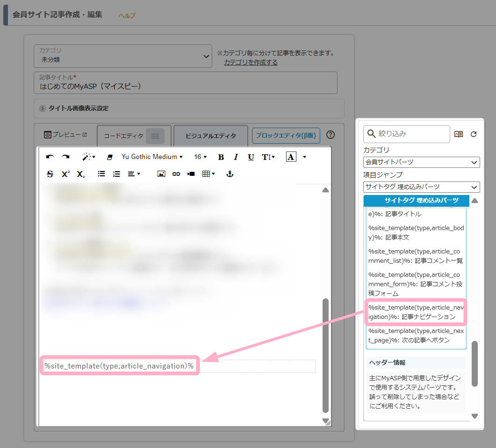Click the anchor icon in toolbar
Viewport: 496px width, 448px height.
coord(229,174)
